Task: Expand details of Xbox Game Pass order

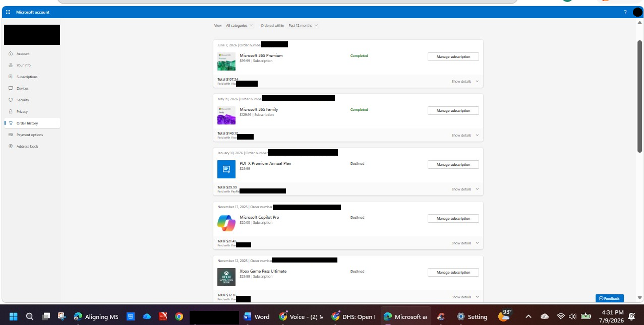Action: 465,297
